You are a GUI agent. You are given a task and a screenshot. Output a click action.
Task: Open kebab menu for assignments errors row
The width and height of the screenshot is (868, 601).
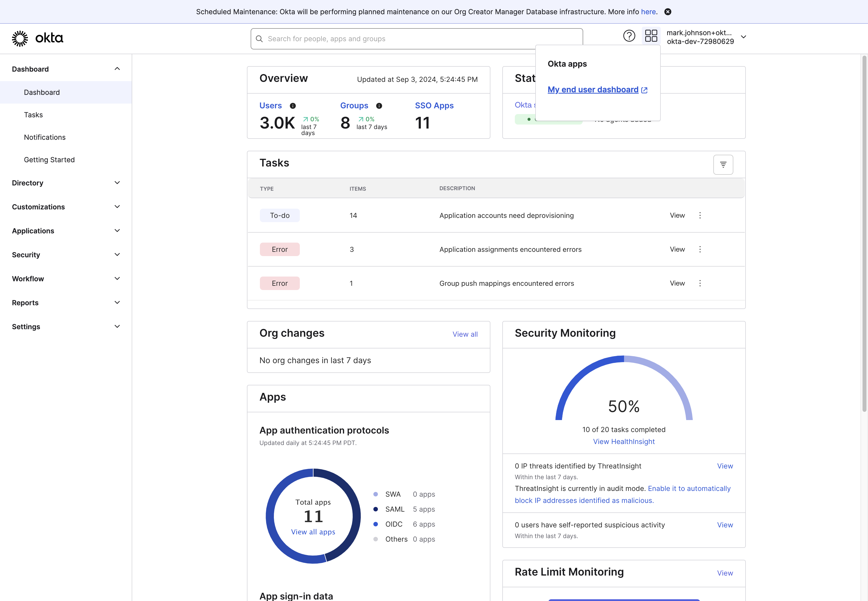pyautogui.click(x=700, y=249)
